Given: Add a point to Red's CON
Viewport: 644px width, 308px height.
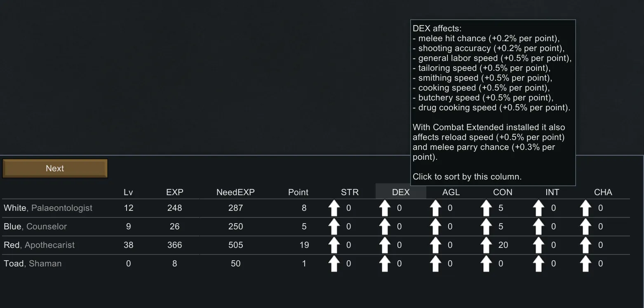Looking at the screenshot, I should click(x=486, y=245).
